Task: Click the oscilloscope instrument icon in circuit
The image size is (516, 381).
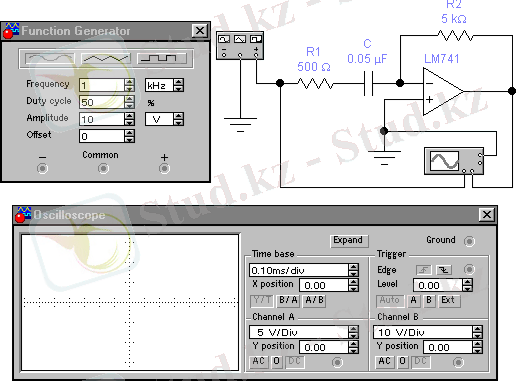Action: [x=454, y=161]
